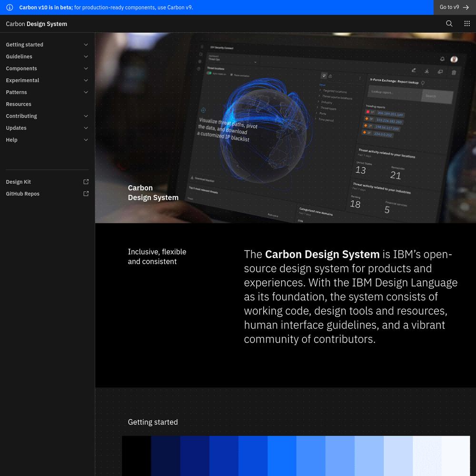Viewport: 476px width, 476px height.
Task: Click the black swatch in the color strip
Action: (136, 456)
